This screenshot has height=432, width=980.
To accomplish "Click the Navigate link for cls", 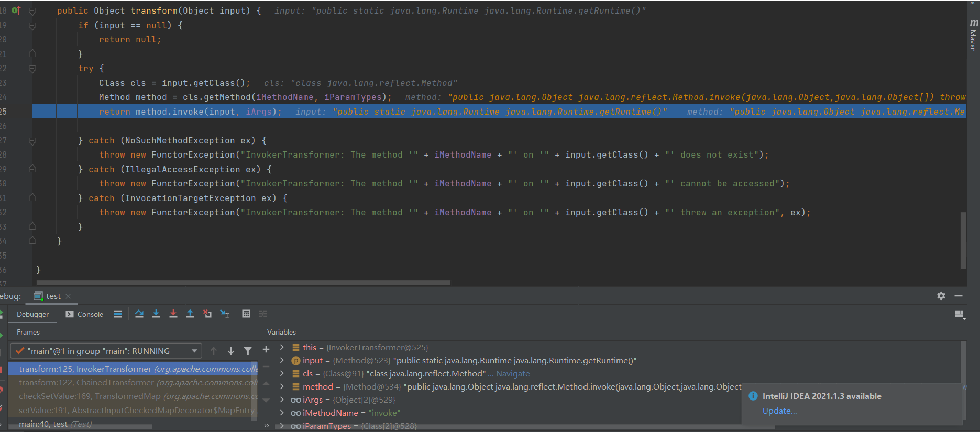I will tap(513, 373).
